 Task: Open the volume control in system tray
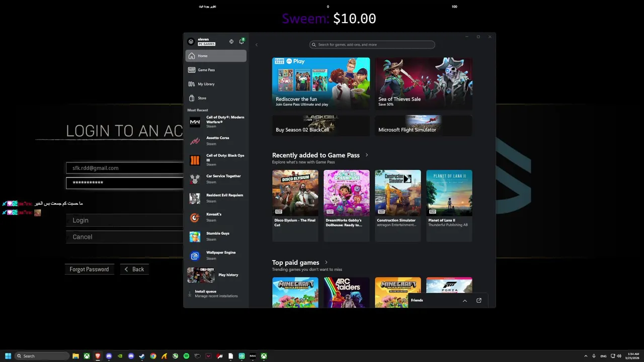pos(619,356)
